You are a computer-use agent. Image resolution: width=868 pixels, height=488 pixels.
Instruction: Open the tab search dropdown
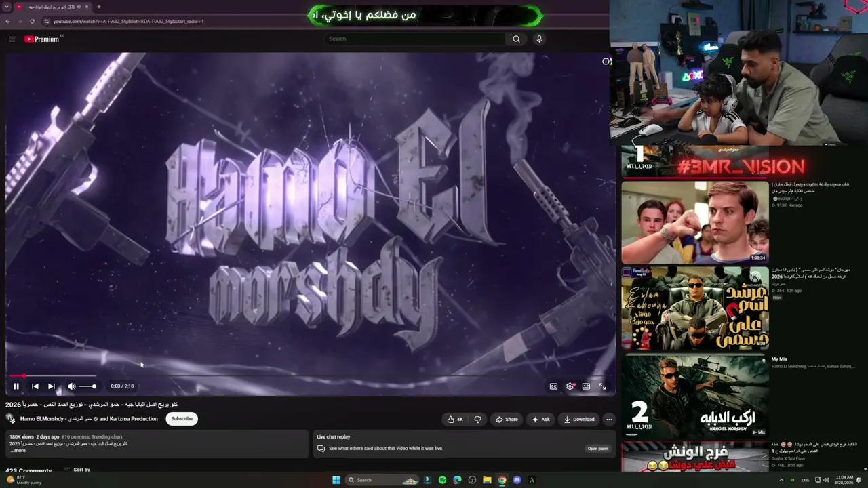point(6,7)
